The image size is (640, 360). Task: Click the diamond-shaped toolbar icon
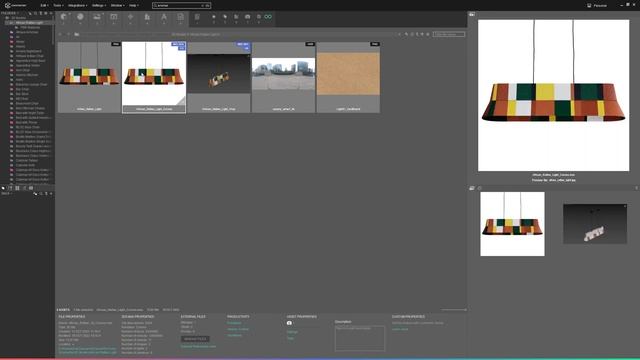click(130, 17)
